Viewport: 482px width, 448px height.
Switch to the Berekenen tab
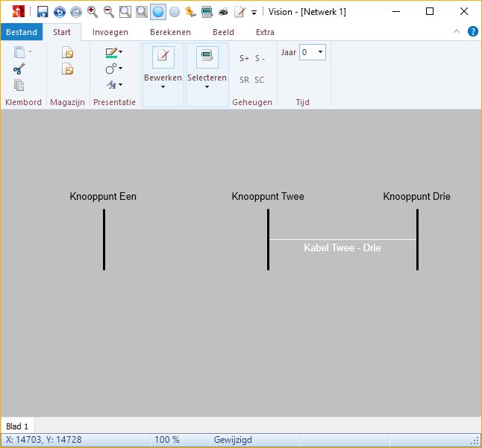(x=170, y=32)
